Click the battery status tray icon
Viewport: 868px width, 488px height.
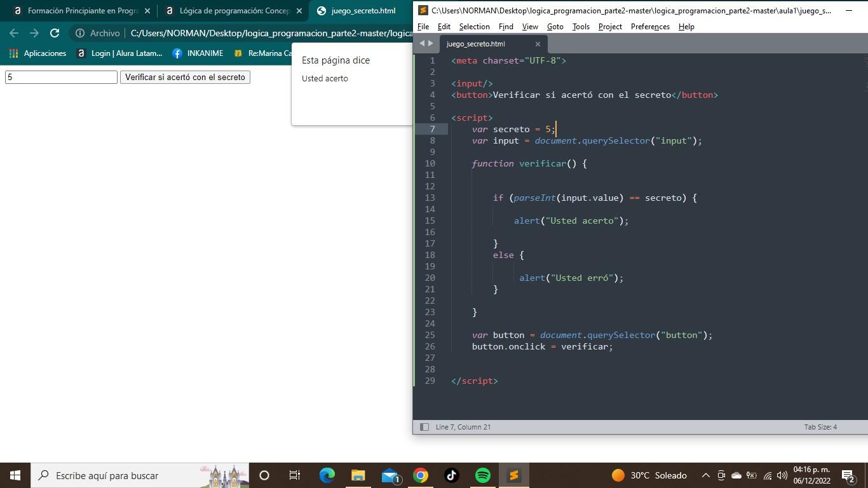[x=752, y=475]
